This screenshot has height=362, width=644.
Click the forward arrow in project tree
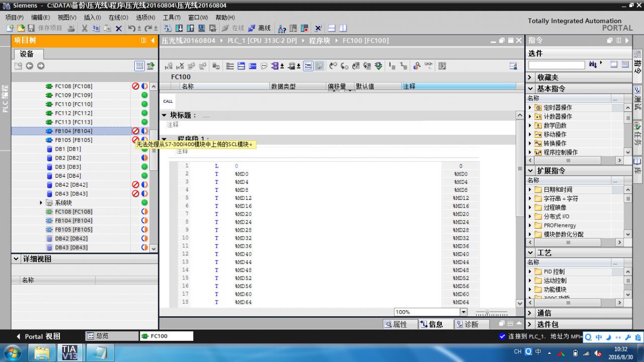(41, 66)
